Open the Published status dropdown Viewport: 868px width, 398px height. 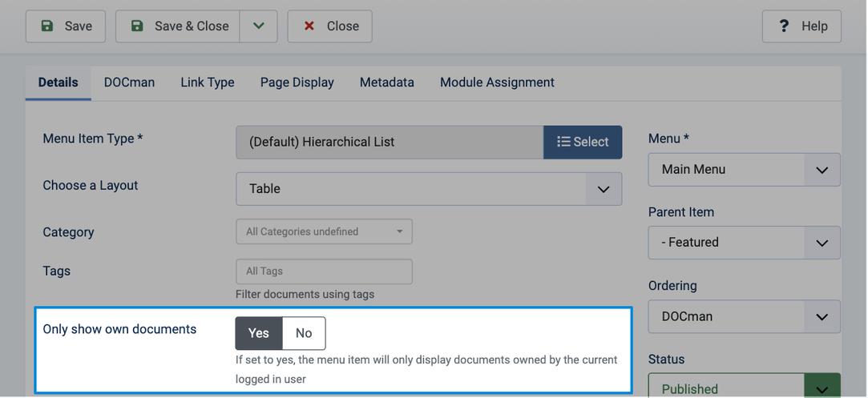coord(744,388)
